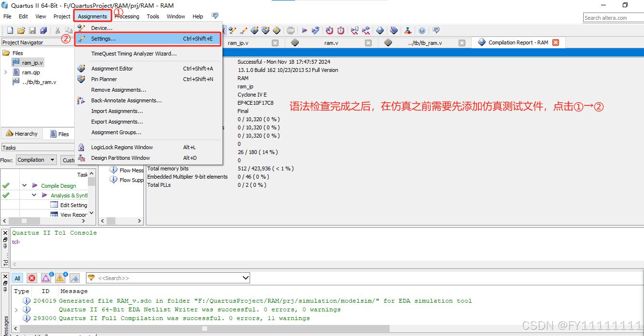Click the speech-bubble icon beside Help menu
The width and height of the screenshot is (644, 336).
(x=215, y=16)
